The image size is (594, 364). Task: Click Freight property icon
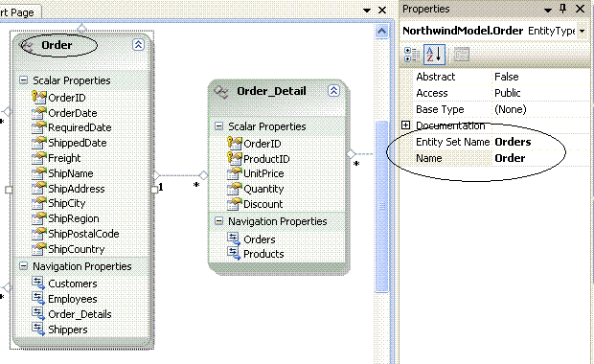(x=39, y=157)
